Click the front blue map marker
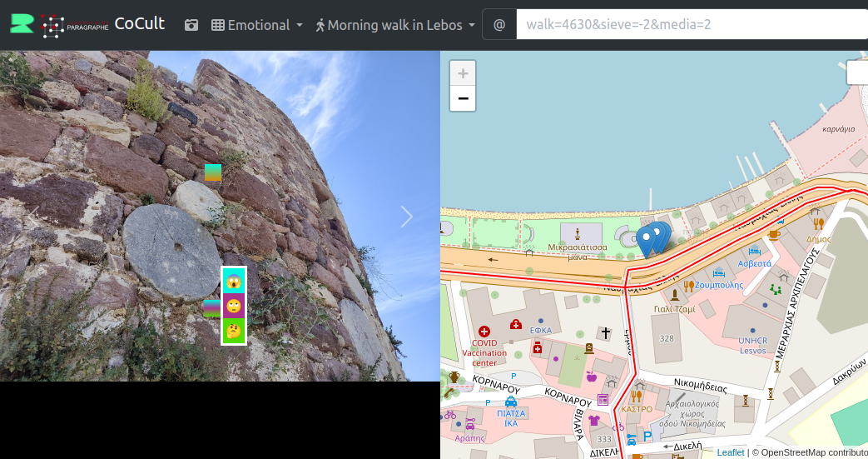The height and width of the screenshot is (459, 868). 646,242
